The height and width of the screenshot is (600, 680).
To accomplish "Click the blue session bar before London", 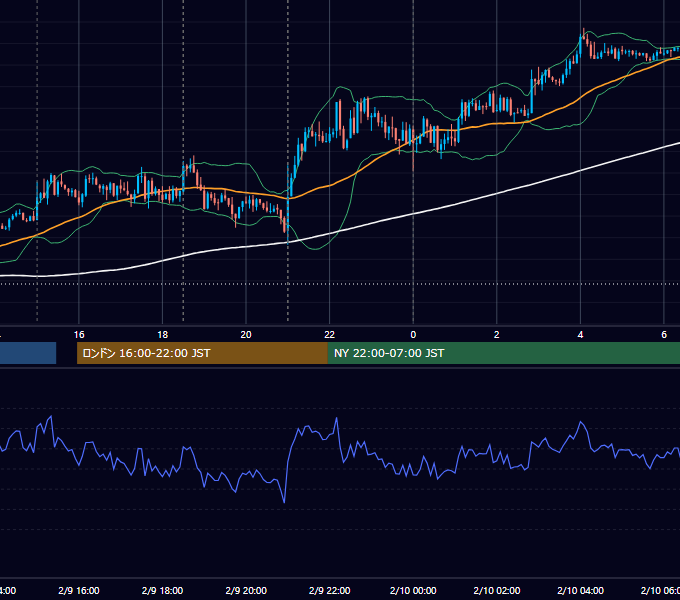I will click(x=28, y=353).
